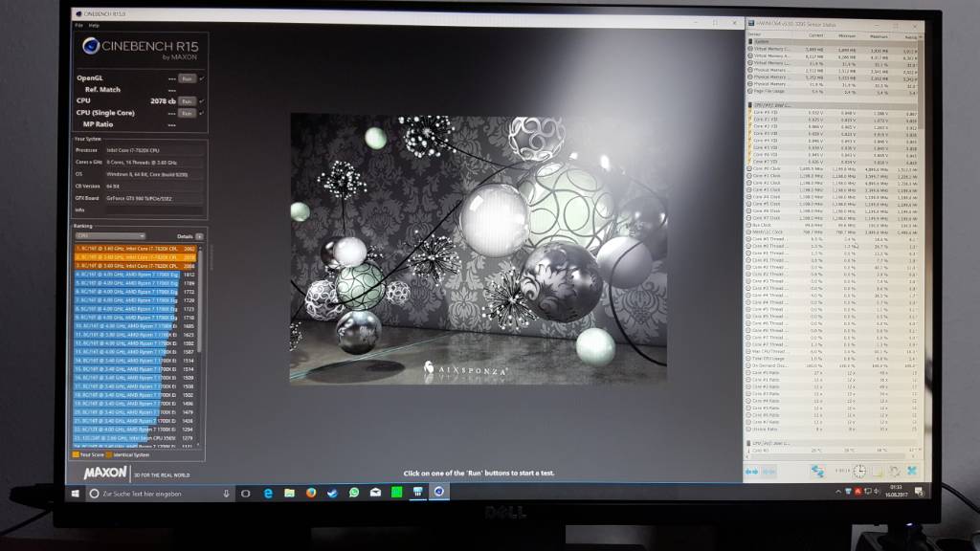Start the CPU (Single Core) Run test
The height and width of the screenshot is (551, 980).
(x=187, y=113)
